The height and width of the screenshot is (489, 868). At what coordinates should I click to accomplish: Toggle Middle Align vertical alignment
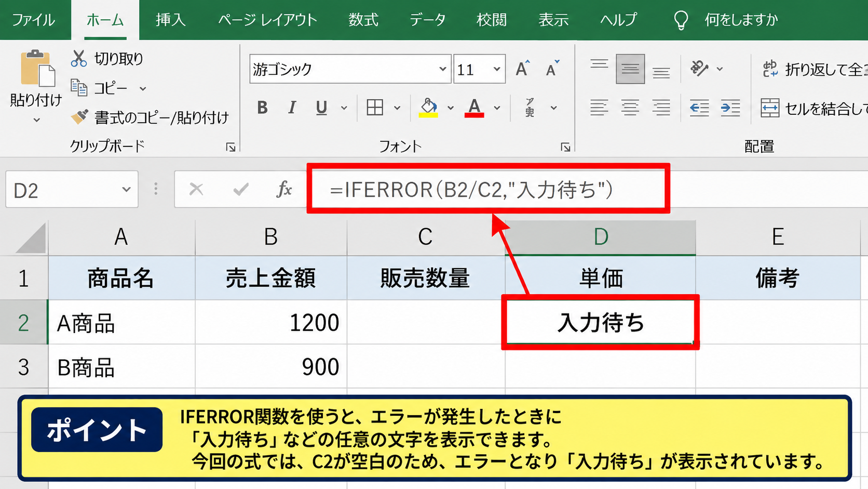click(x=630, y=69)
